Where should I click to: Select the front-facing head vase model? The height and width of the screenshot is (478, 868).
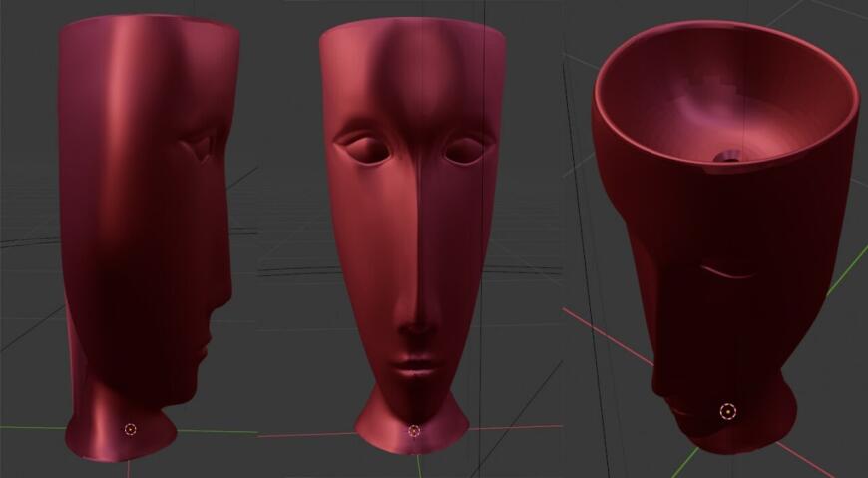[x=412, y=236]
